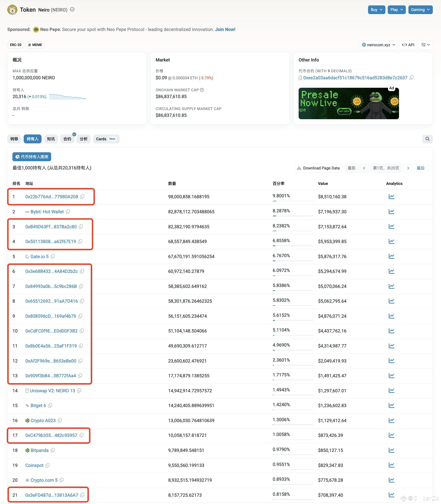Click the # MEME tag
This screenshot has width=441, height=504.
point(35,45)
